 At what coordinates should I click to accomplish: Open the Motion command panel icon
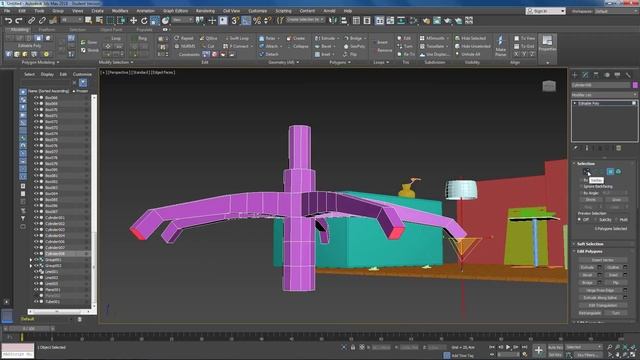coord(607,75)
